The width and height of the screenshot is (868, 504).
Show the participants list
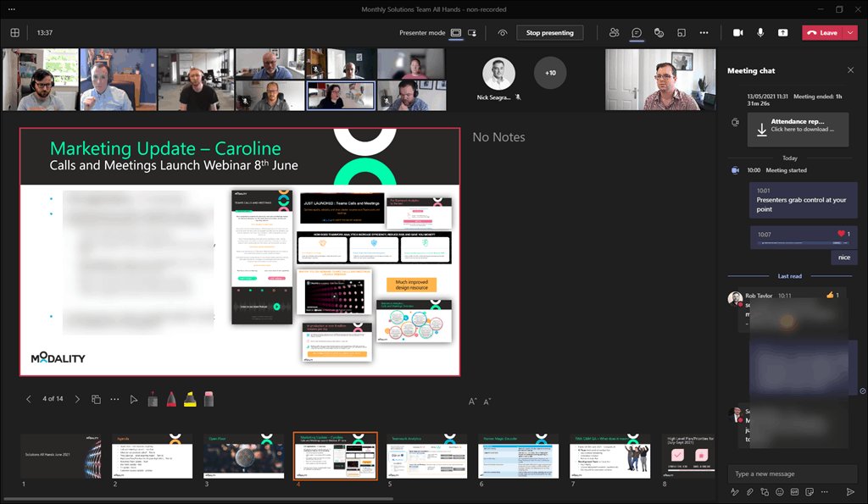click(x=614, y=32)
